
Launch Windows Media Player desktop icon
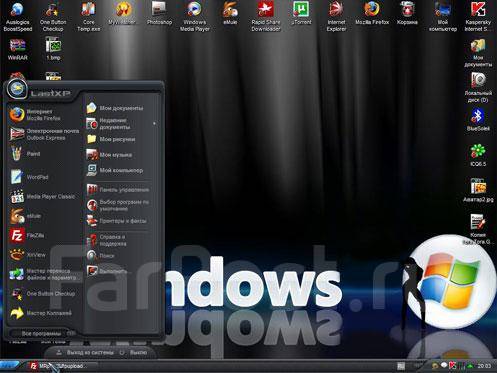195,17
